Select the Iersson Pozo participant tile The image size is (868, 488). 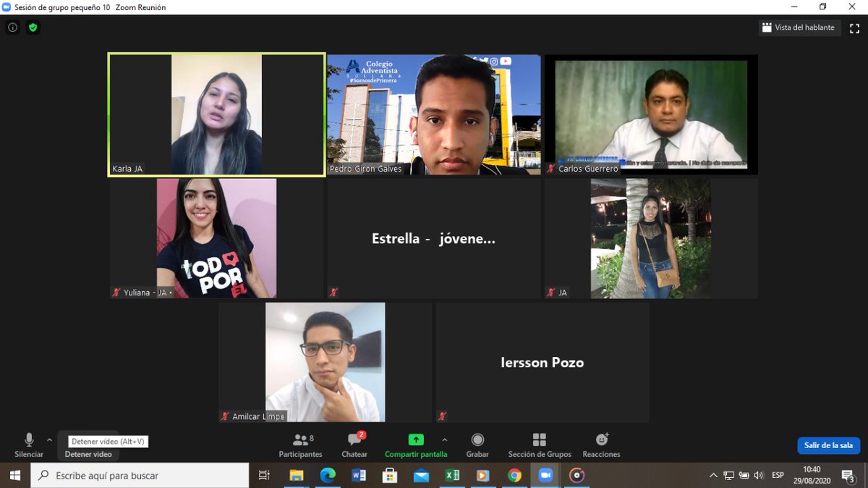point(542,362)
